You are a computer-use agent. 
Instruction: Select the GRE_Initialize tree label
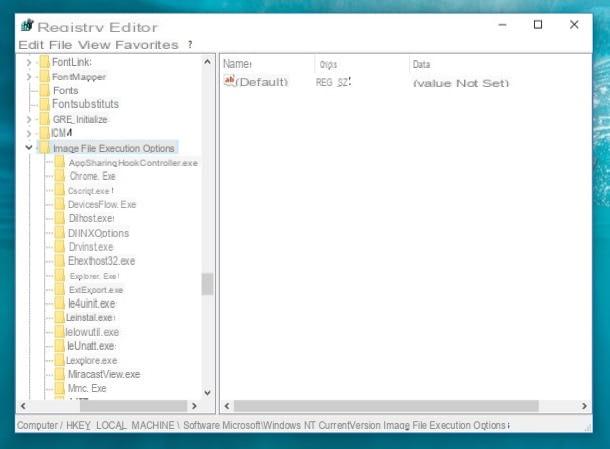point(80,119)
